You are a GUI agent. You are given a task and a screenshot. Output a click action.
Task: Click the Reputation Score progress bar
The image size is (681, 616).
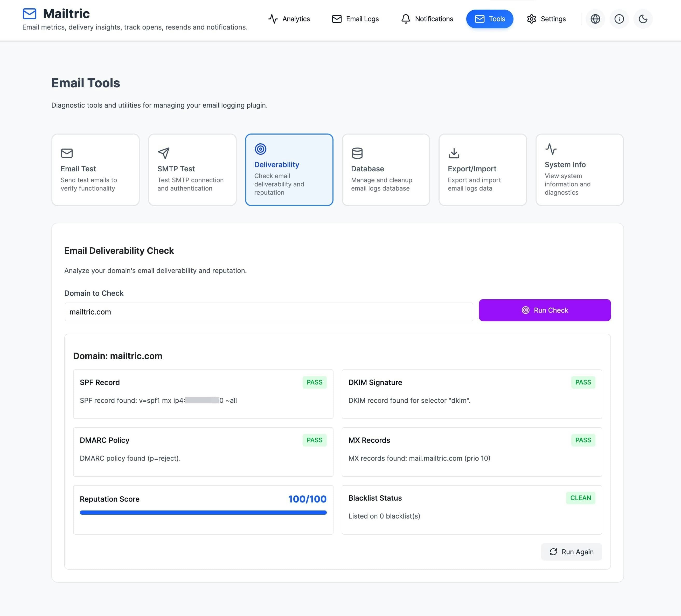[x=203, y=512]
